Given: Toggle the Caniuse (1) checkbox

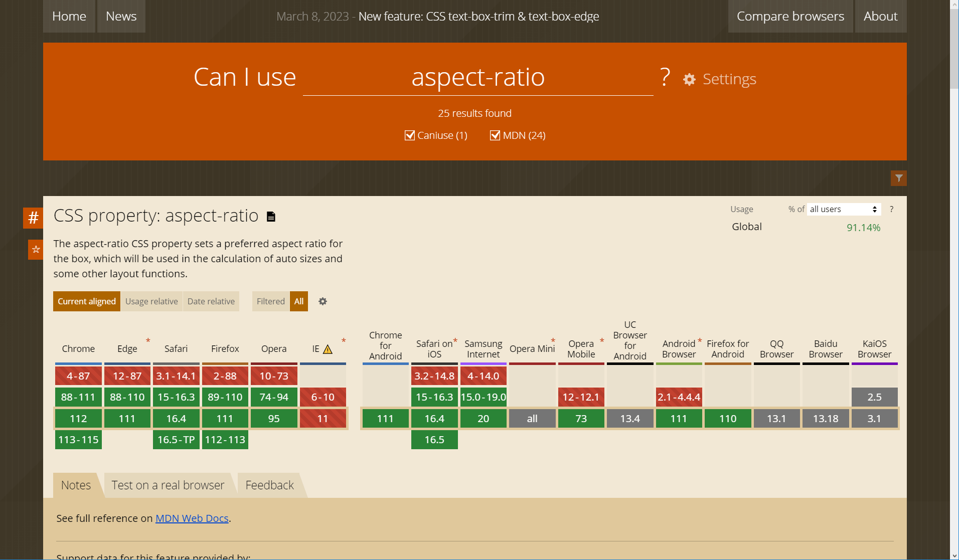Looking at the screenshot, I should 410,135.
